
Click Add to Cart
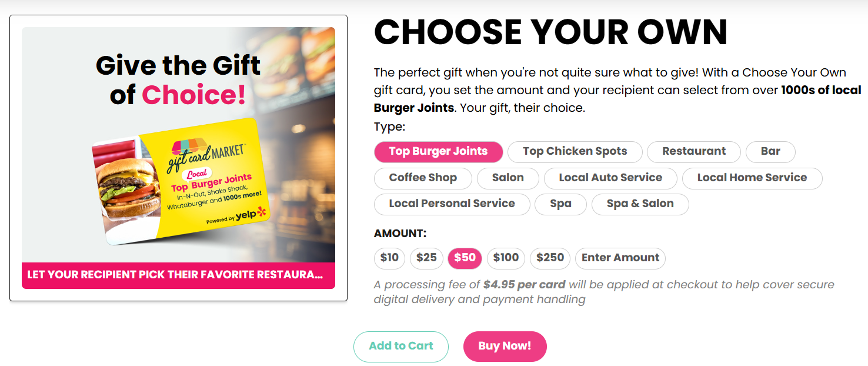pyautogui.click(x=400, y=347)
